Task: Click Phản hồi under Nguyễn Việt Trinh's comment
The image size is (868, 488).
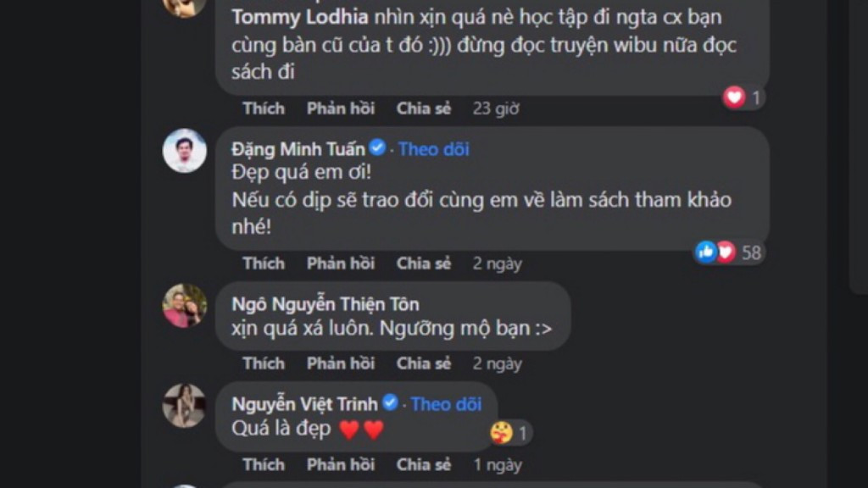Action: pos(340,464)
